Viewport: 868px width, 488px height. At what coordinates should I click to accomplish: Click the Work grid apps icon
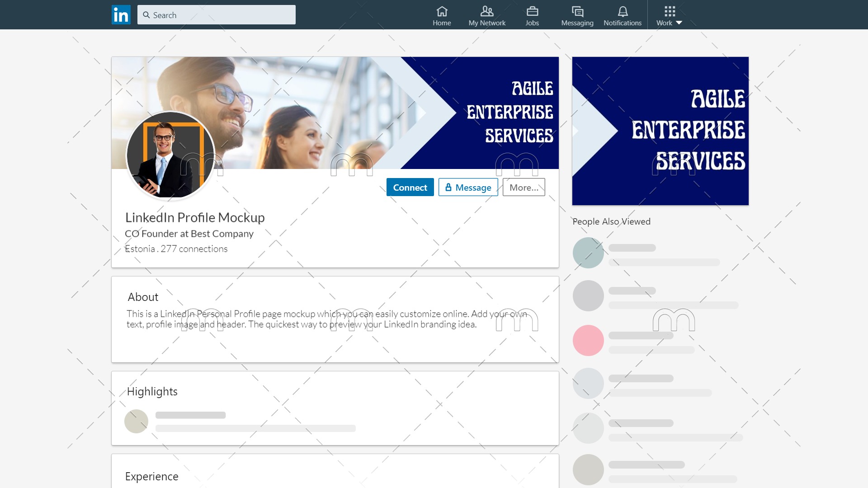(670, 11)
